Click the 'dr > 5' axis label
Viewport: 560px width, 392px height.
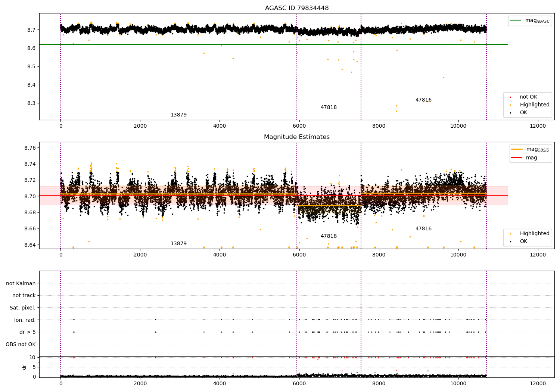click(x=28, y=332)
